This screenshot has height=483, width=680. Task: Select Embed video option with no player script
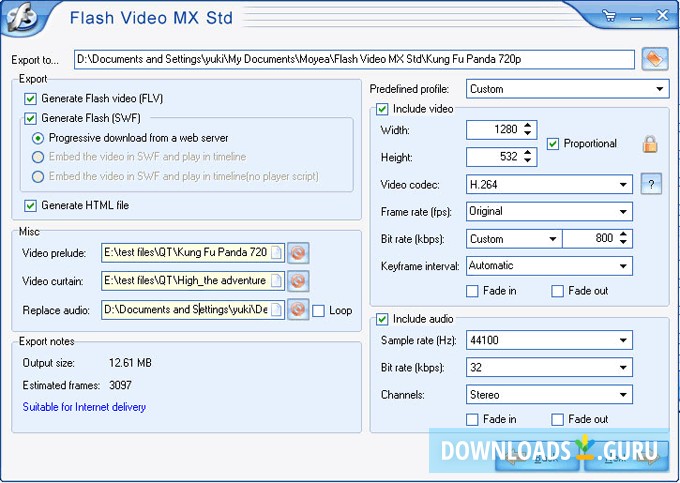click(x=38, y=176)
